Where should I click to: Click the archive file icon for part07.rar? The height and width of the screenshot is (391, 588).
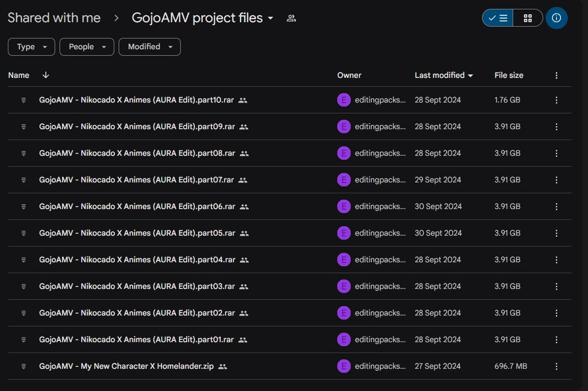pos(24,180)
